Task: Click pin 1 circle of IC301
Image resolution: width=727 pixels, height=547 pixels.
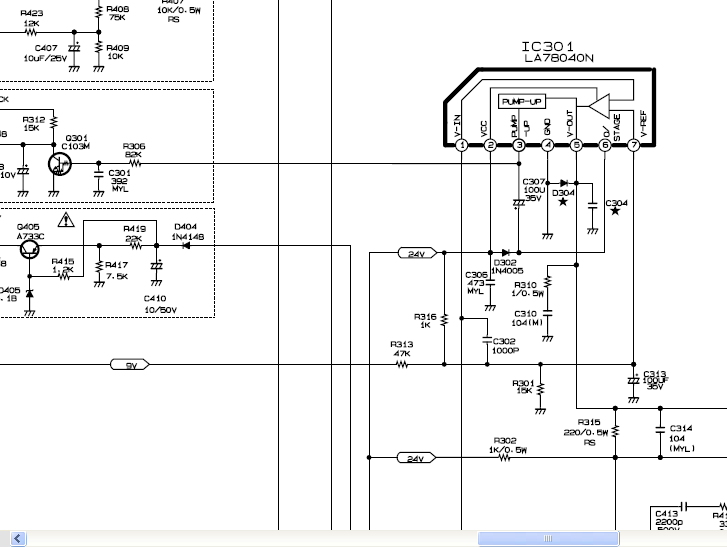Action: click(461, 145)
